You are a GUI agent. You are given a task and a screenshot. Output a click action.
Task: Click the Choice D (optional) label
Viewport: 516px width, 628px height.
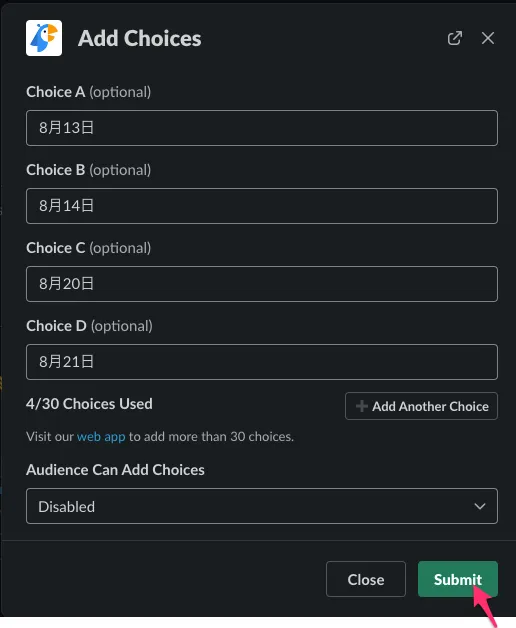pos(89,326)
